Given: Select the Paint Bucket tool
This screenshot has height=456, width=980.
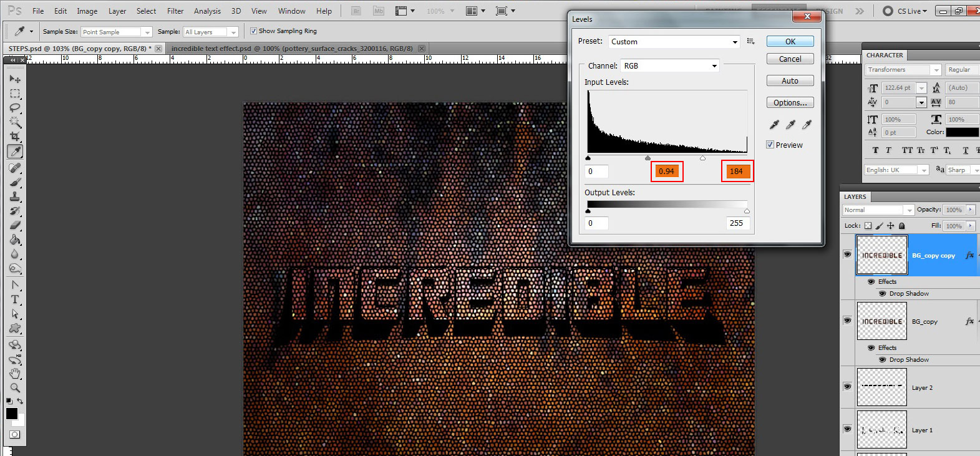Looking at the screenshot, I should 15,240.
